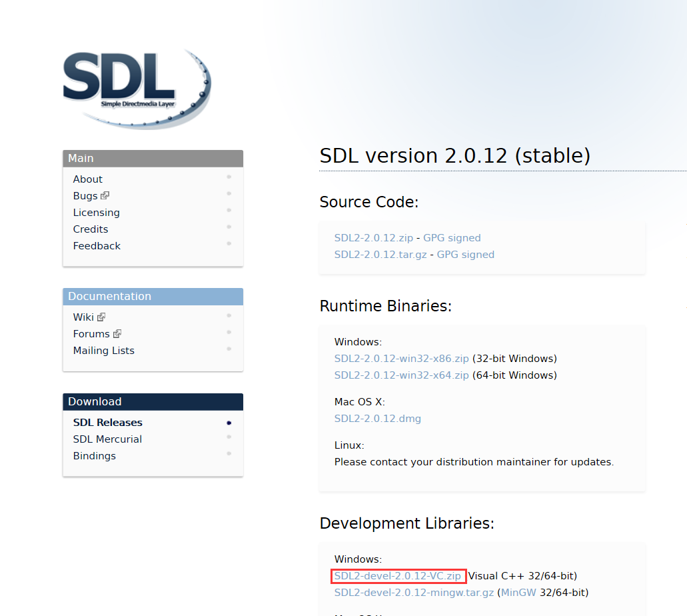Open the MinGW link
Image resolution: width=687 pixels, height=616 pixels.
click(x=518, y=592)
